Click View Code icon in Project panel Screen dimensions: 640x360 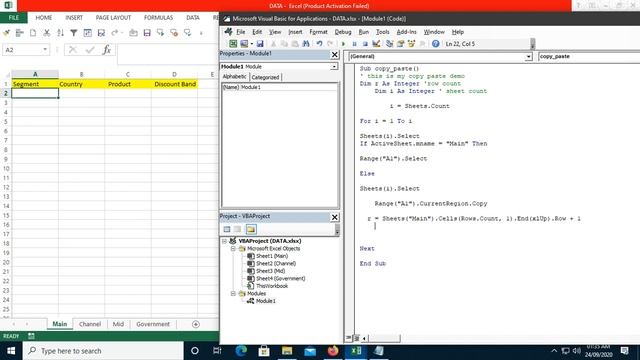coord(227,229)
